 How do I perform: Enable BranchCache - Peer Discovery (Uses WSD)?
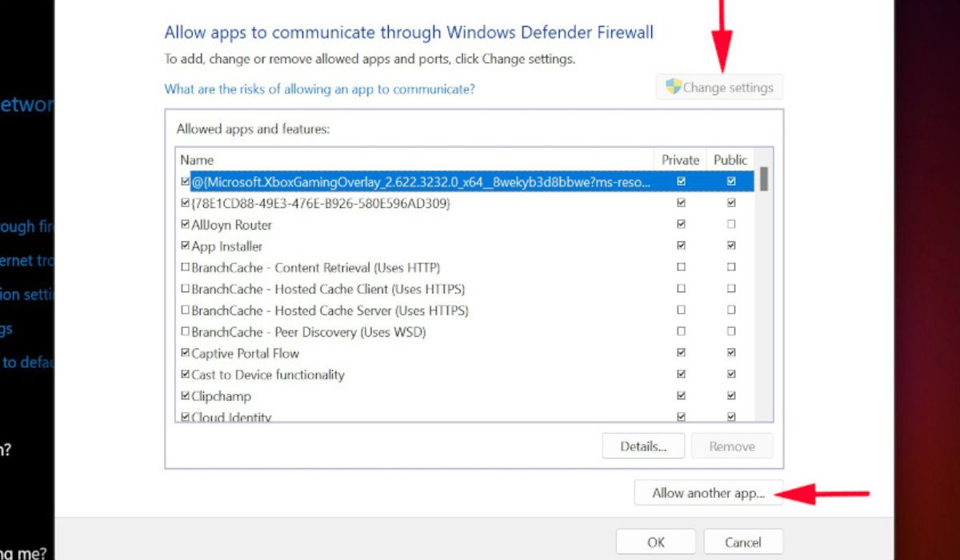tap(186, 331)
